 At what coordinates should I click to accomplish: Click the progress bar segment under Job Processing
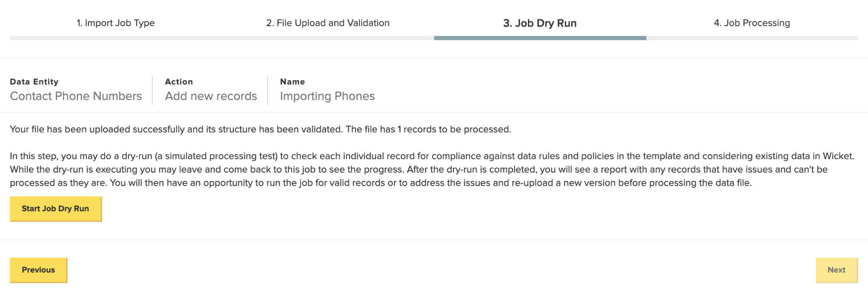tap(752, 38)
